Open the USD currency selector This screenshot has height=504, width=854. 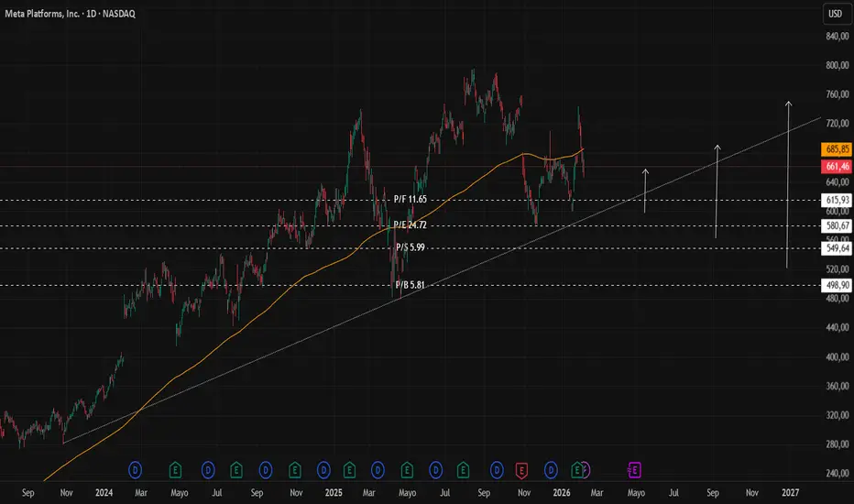coord(836,14)
